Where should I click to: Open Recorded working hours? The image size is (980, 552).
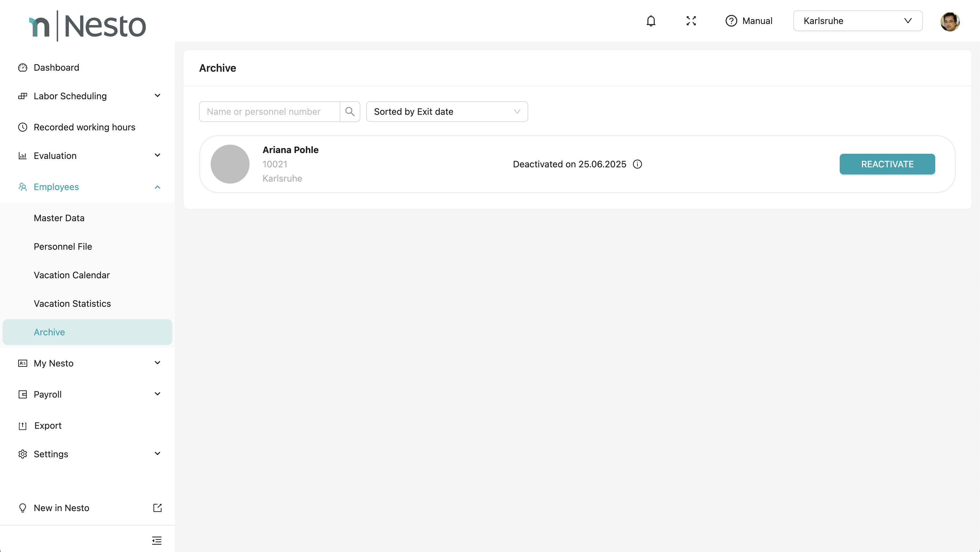(x=85, y=127)
